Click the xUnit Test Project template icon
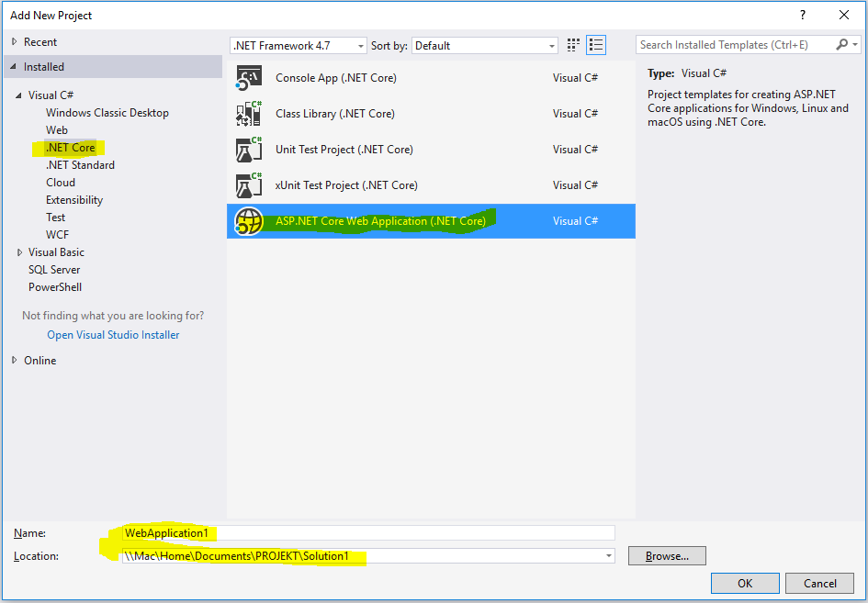This screenshot has width=868, height=603. (x=249, y=185)
